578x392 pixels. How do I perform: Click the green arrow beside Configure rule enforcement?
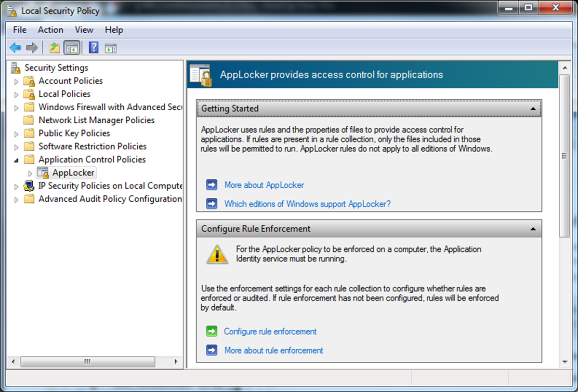(x=211, y=331)
